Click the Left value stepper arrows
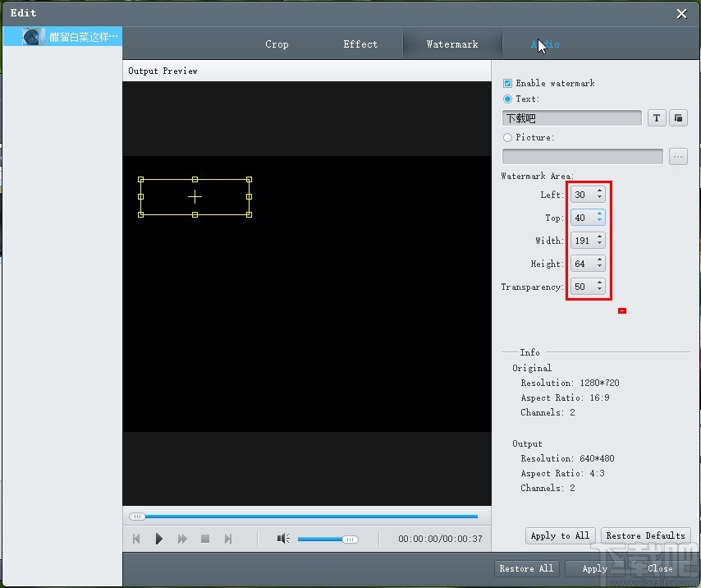 (600, 195)
